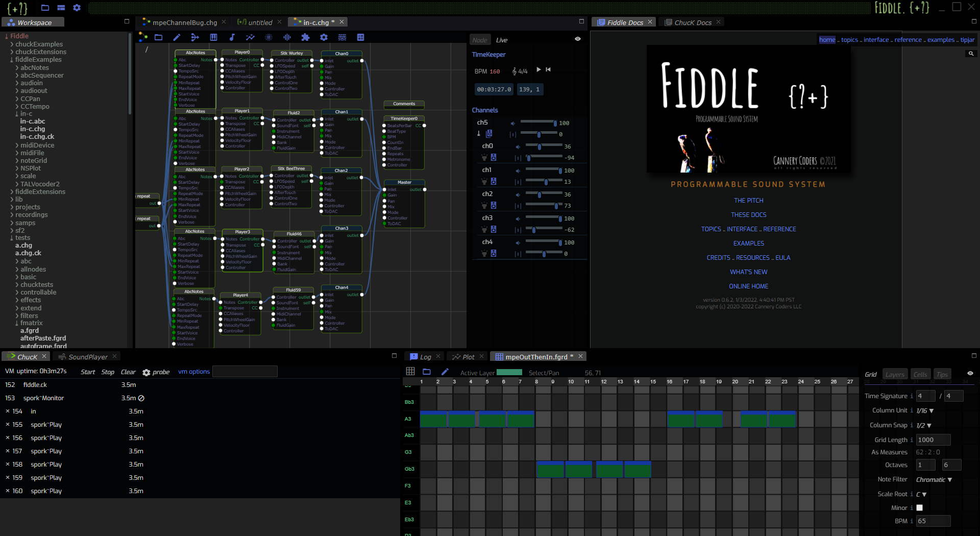Viewport: 980px width, 536px height.
Task: Click the search icon in Fiddle Docs
Action: 971,54
